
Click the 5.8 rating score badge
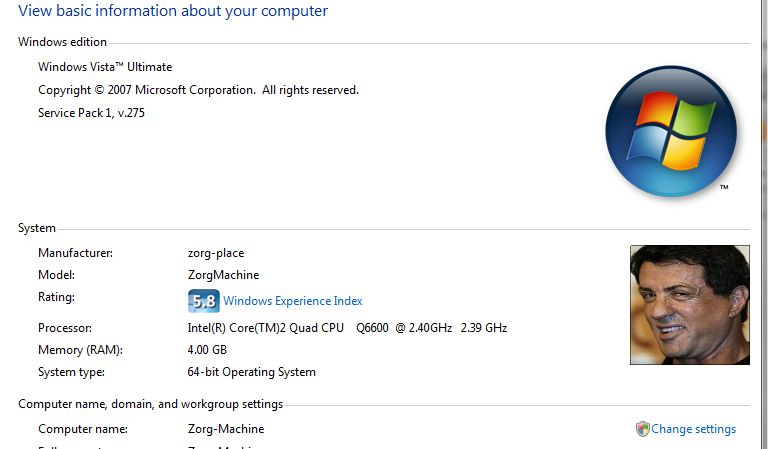click(x=204, y=301)
